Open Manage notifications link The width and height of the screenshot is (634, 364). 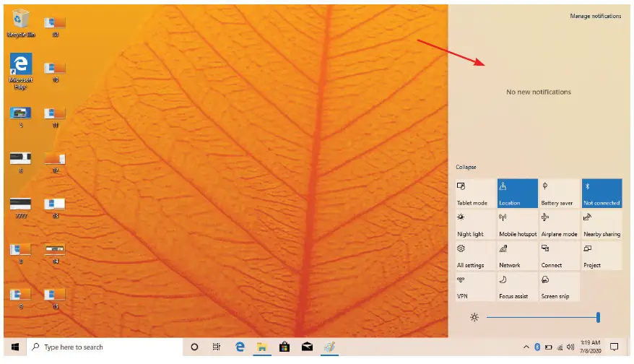click(595, 16)
